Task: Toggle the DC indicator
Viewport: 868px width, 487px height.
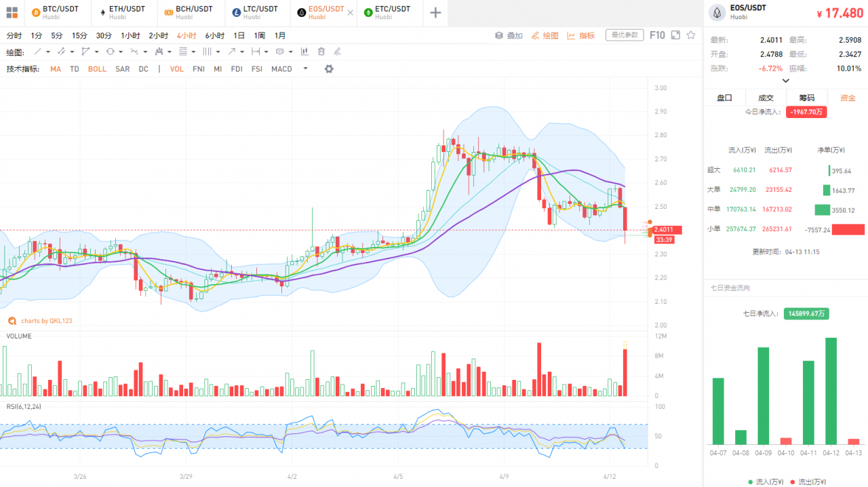Action: (144, 69)
